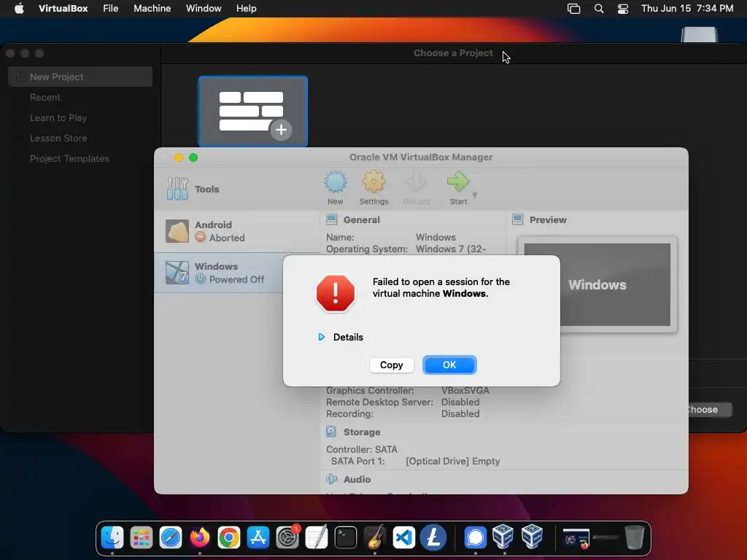This screenshot has height=560, width=747.
Task: Click the VirtualBox Dock icon beside Signal
Action: tap(503, 537)
